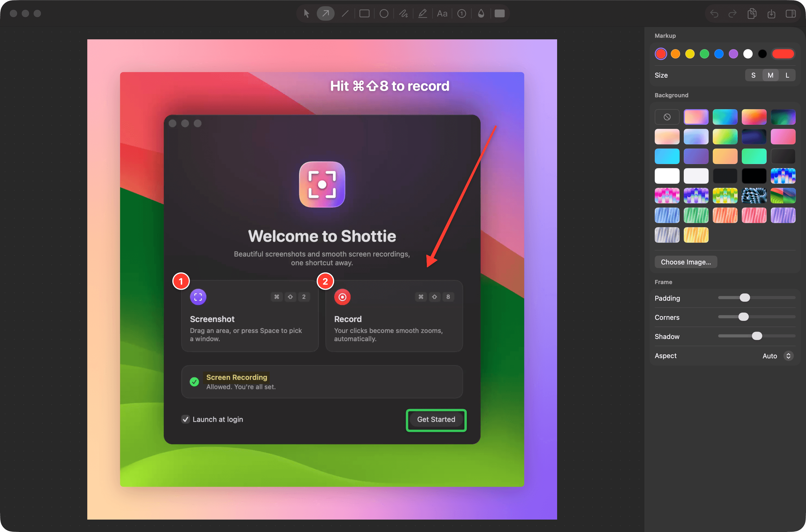This screenshot has width=806, height=532.
Task: Set markup size to S
Action: point(753,75)
